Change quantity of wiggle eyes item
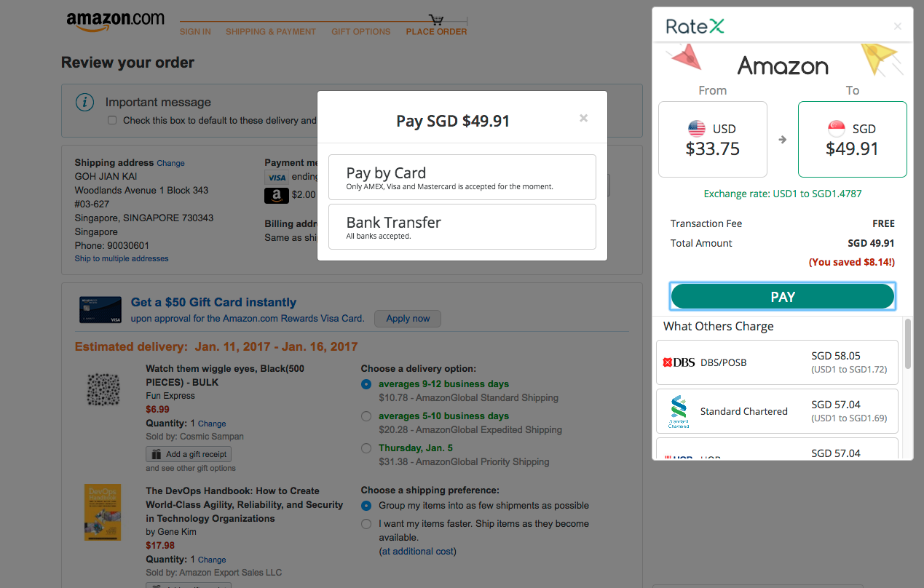The width and height of the screenshot is (924, 588). 212,424
